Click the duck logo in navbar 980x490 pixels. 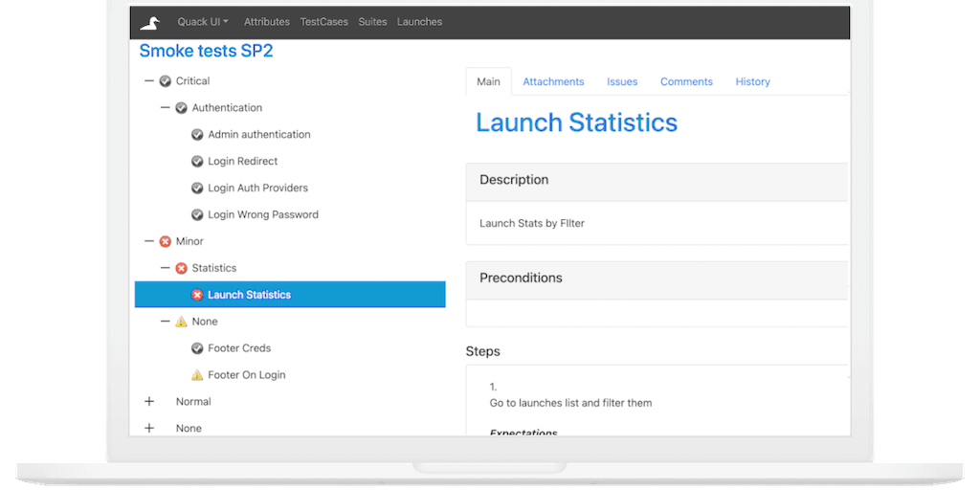(150, 22)
